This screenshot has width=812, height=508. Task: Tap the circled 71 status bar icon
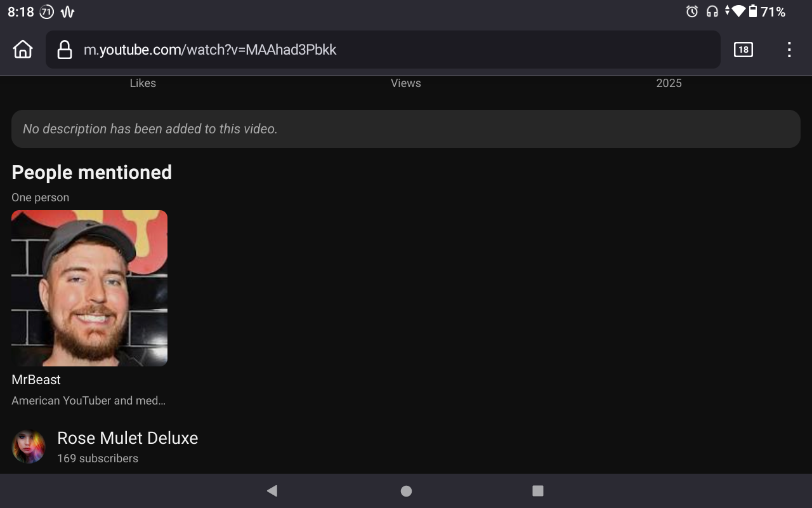[x=46, y=11]
